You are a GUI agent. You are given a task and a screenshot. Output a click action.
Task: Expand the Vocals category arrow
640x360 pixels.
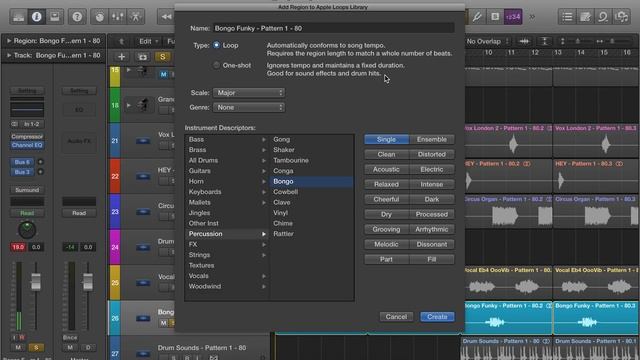pos(264,276)
